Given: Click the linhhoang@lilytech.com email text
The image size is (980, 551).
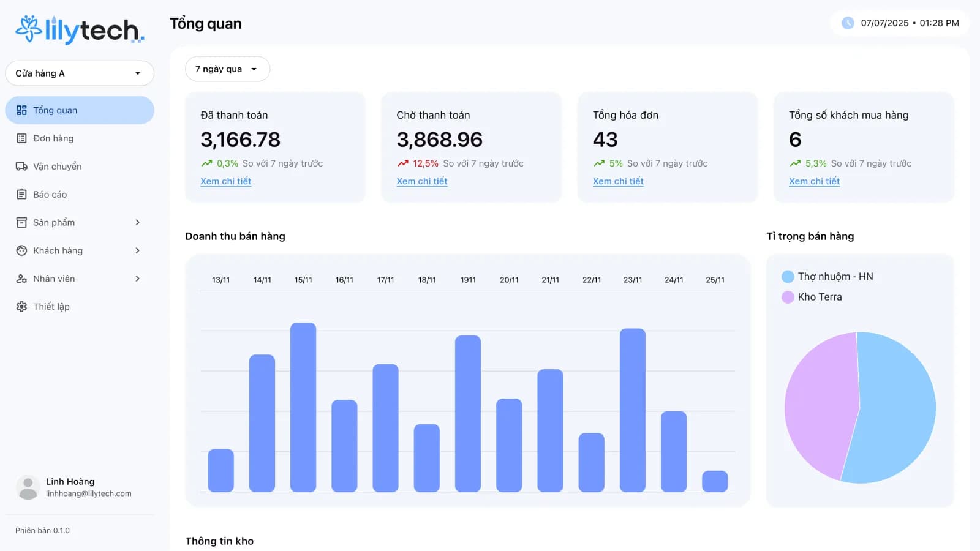Looking at the screenshot, I should point(89,493).
